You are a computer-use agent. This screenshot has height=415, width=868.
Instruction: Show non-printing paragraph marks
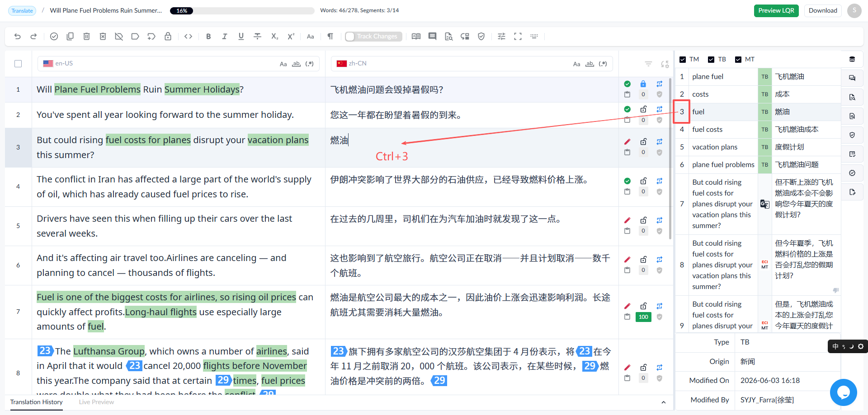tap(330, 37)
